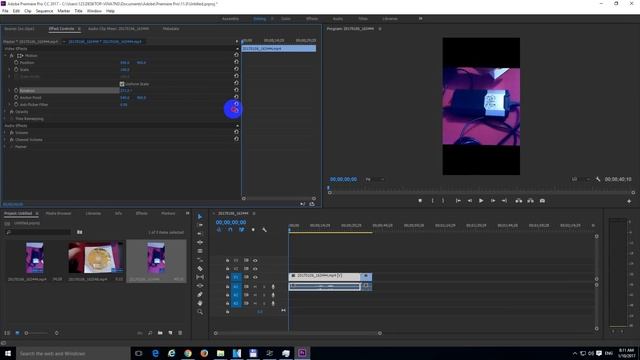Screen dimensions: 640x360
Task: Click the Mark Out button
Action: (443, 201)
